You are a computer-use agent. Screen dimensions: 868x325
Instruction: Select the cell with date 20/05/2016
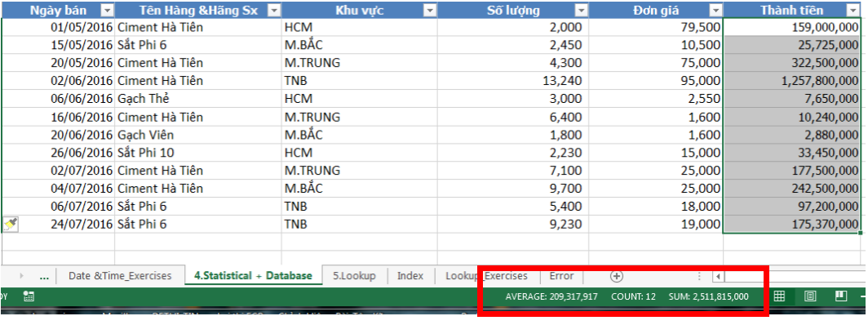[x=58, y=63]
